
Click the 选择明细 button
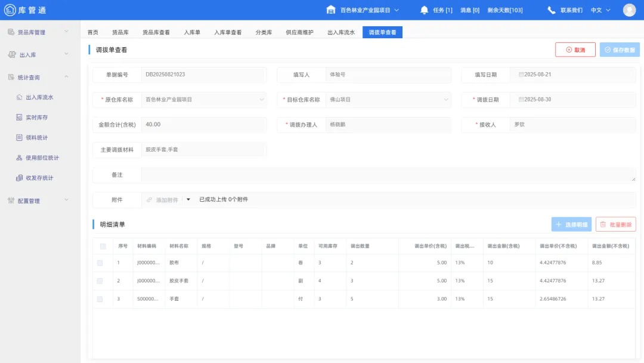click(x=572, y=224)
